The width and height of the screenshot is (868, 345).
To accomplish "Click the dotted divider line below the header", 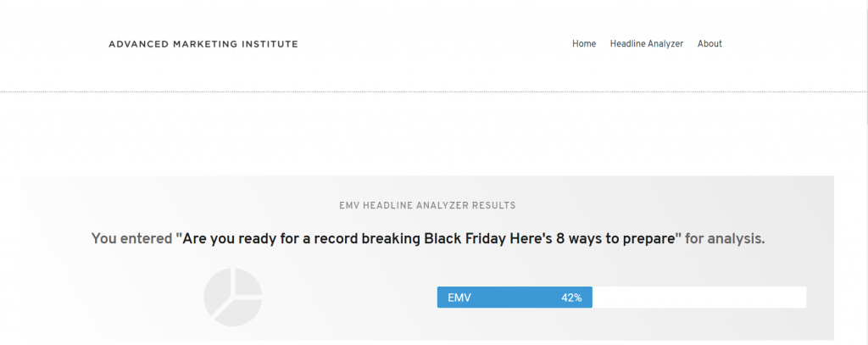I will (434, 92).
